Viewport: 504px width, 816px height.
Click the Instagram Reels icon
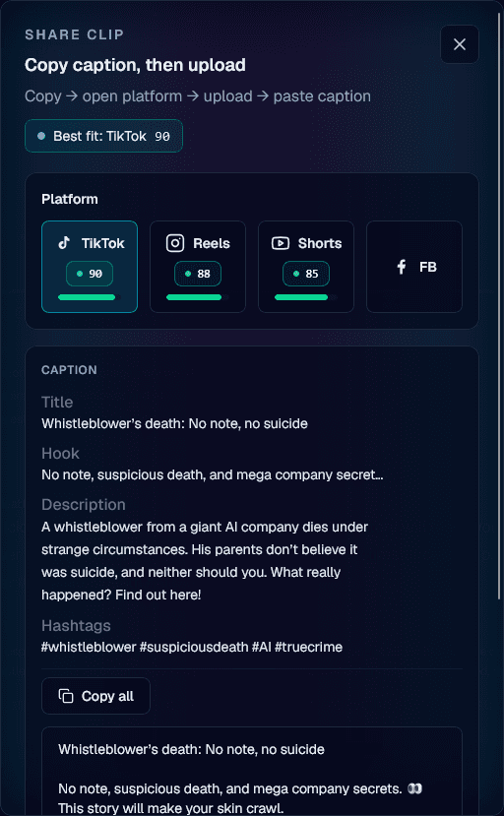tap(175, 243)
